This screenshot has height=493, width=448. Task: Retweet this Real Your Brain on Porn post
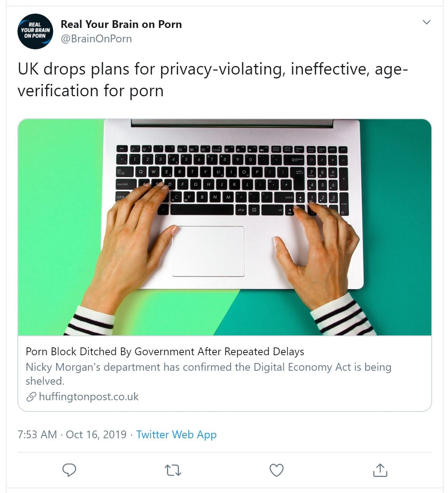pyautogui.click(x=173, y=470)
